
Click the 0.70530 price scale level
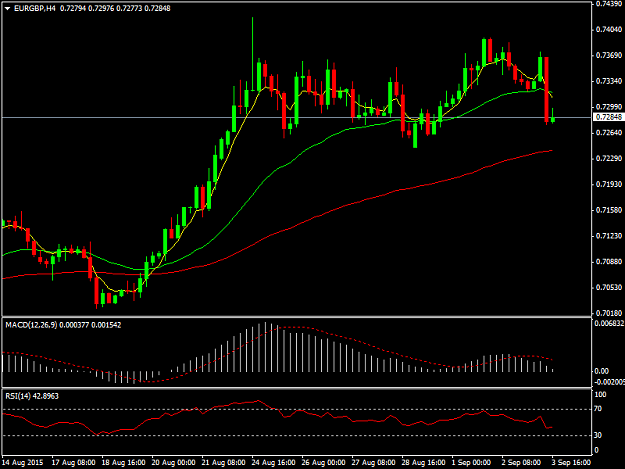[609, 287]
